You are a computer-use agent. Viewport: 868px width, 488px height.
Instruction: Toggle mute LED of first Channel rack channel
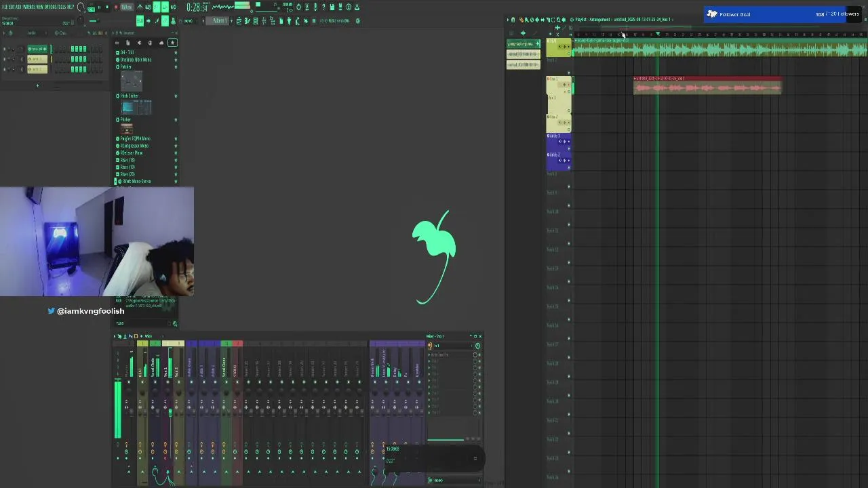click(5, 49)
